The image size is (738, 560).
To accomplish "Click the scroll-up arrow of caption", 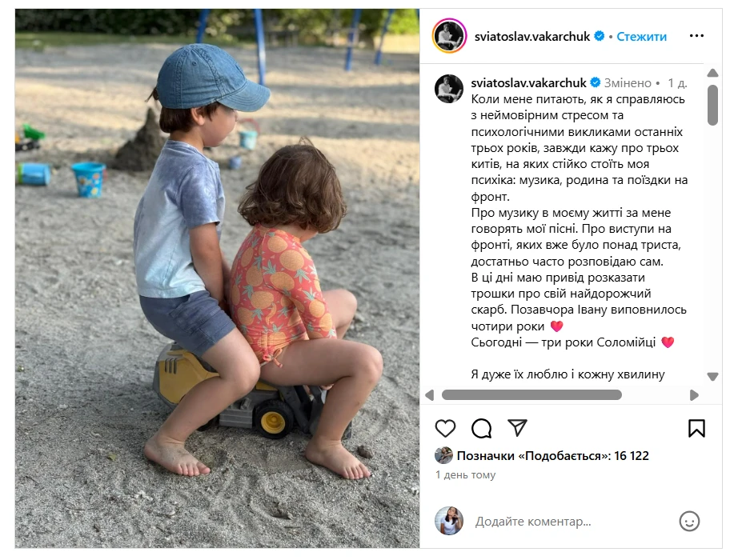I will [x=712, y=73].
